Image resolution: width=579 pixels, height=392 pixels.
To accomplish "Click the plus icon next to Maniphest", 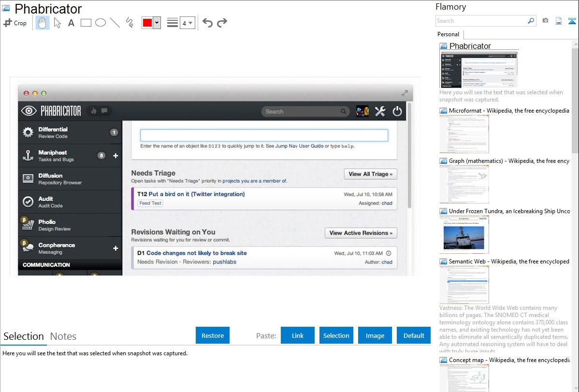I will pyautogui.click(x=116, y=156).
